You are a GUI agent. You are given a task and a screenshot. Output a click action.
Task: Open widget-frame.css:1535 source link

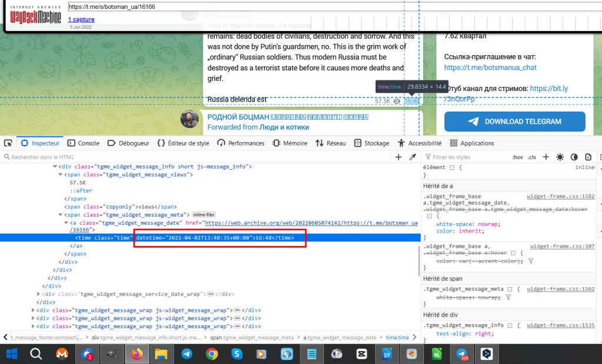(x=560, y=325)
